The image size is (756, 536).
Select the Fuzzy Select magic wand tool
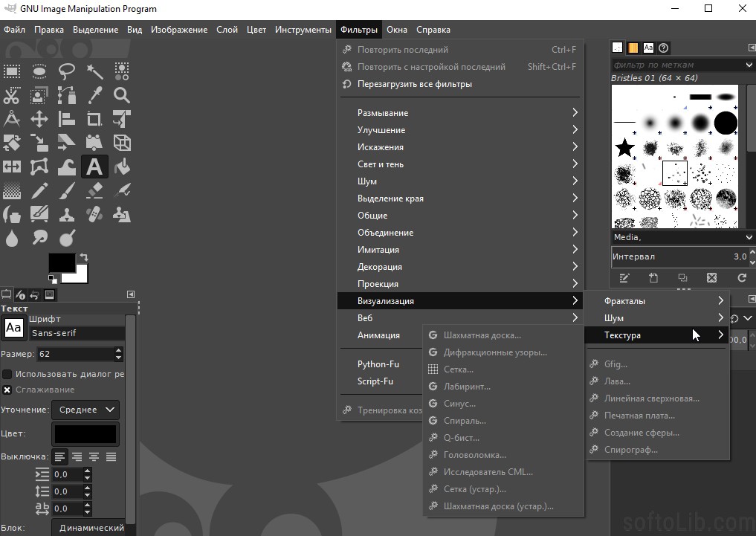tap(94, 71)
